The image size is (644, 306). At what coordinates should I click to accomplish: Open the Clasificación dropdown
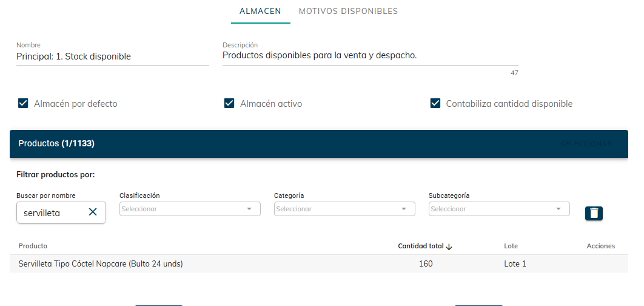190,209
